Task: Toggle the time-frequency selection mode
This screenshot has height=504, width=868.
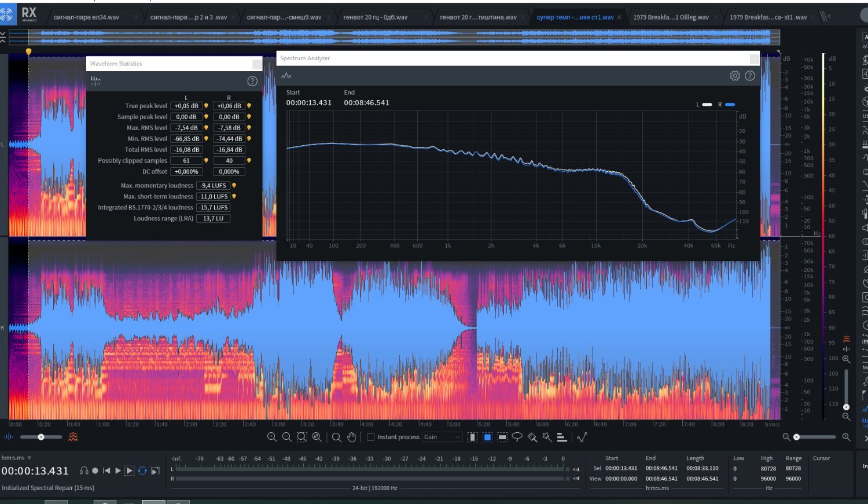Action: (487, 437)
